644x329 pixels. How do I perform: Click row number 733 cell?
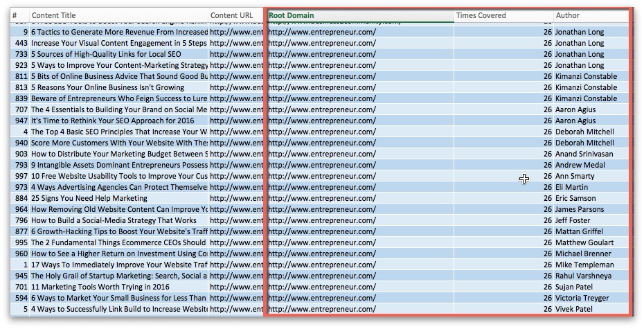click(19, 54)
